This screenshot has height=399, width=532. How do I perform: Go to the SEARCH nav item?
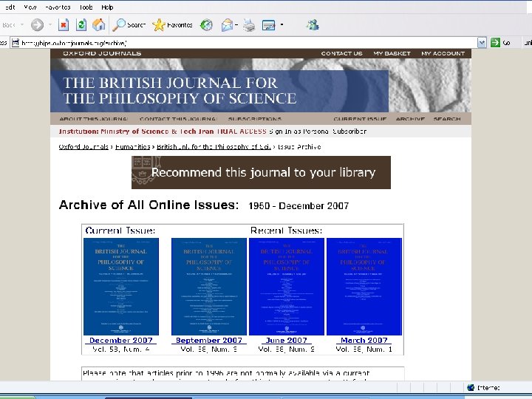(447, 119)
